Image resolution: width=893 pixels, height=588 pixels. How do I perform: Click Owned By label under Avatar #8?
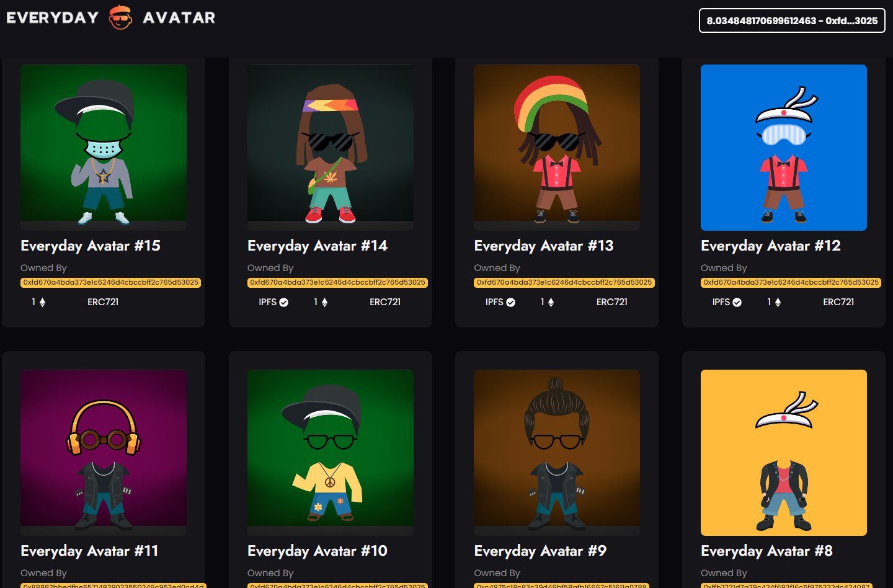[724, 573]
